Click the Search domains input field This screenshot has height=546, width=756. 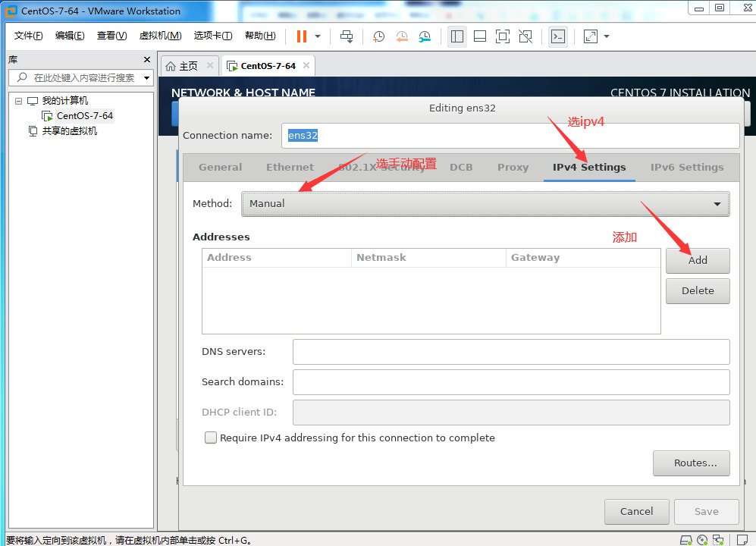point(511,382)
